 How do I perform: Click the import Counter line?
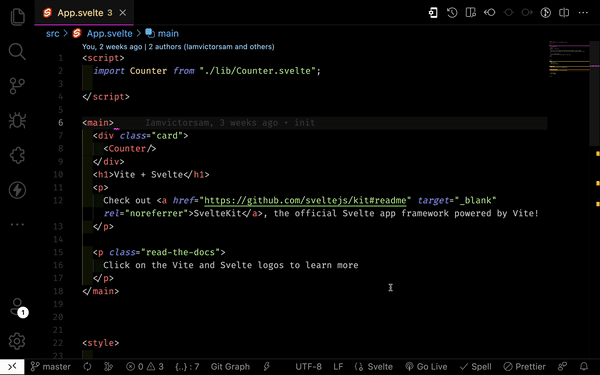207,71
